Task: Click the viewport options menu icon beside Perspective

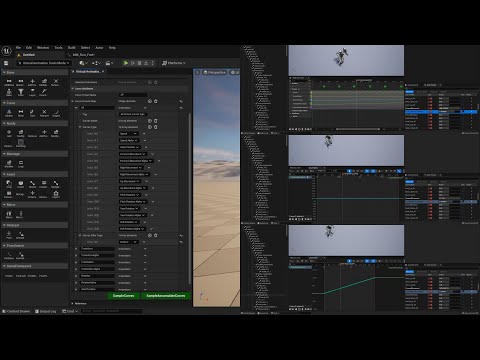Action: [198, 72]
